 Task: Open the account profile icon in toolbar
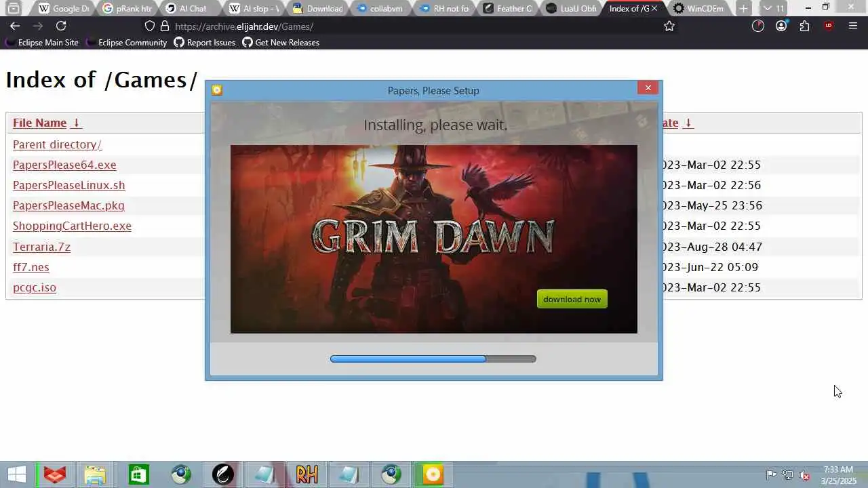[781, 26]
